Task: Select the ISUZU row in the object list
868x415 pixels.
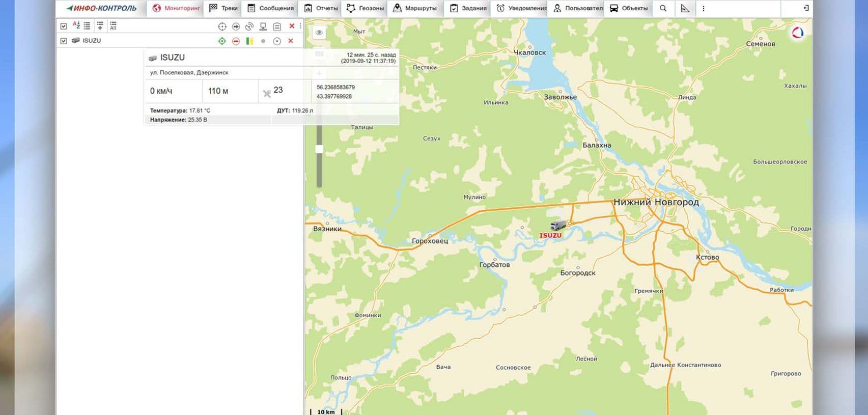Action: click(180, 41)
